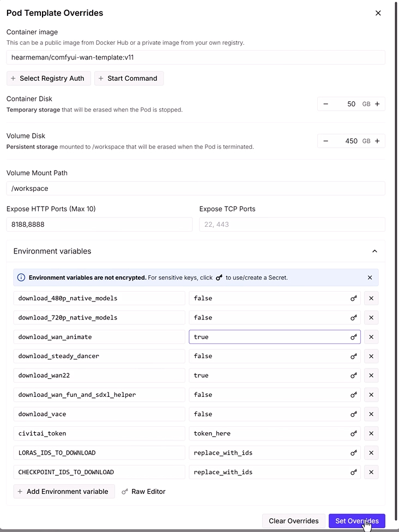Edit the download_steady_dancer key name
The height and width of the screenshot is (532, 399).
coord(99,356)
